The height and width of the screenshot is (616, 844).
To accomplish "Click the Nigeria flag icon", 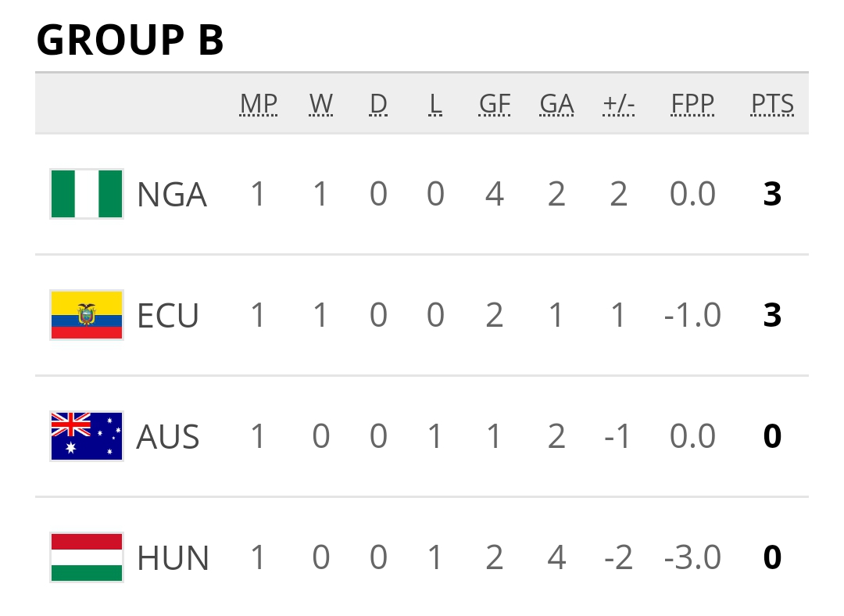I will 87,194.
